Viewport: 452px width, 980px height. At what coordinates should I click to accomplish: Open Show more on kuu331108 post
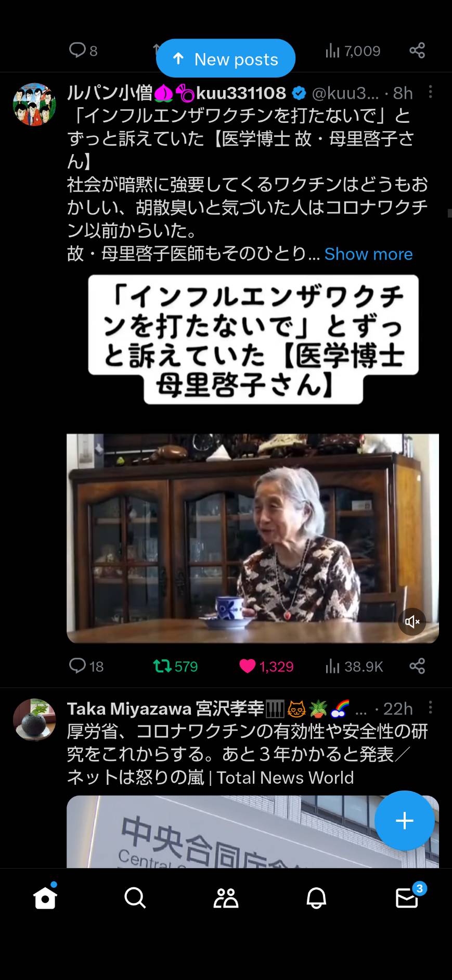click(x=368, y=254)
